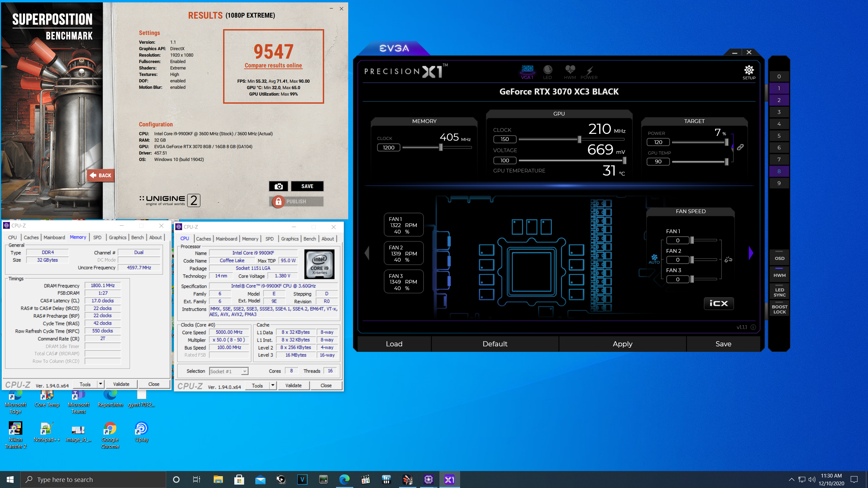The height and width of the screenshot is (488, 868).
Task: Open File Explorer from the taskbar
Action: tap(218, 479)
